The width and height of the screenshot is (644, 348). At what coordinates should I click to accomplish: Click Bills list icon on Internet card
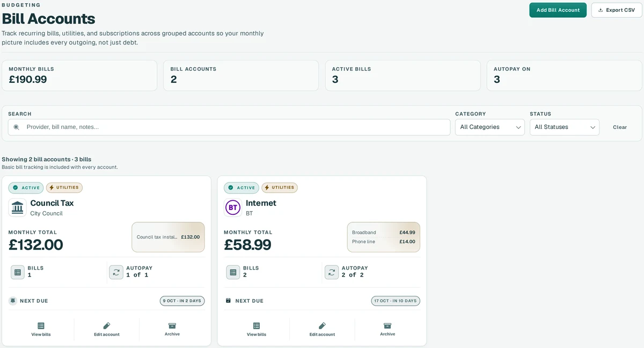pyautogui.click(x=233, y=272)
